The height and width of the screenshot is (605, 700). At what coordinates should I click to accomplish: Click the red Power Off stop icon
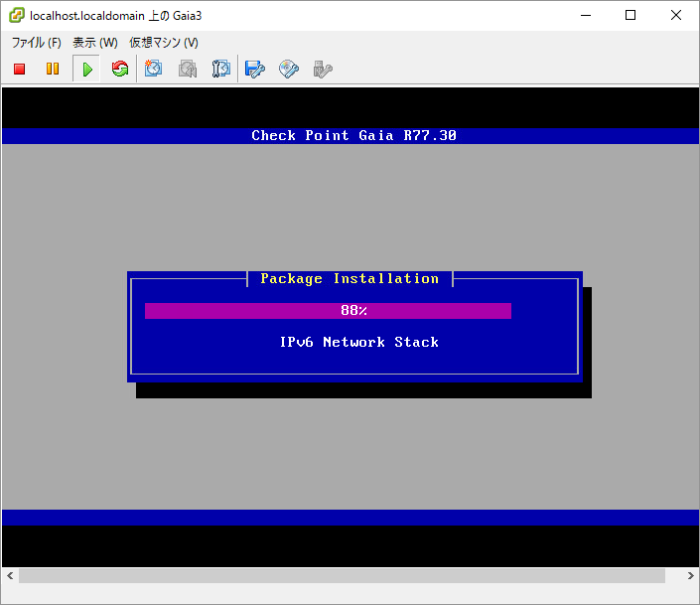click(19, 69)
